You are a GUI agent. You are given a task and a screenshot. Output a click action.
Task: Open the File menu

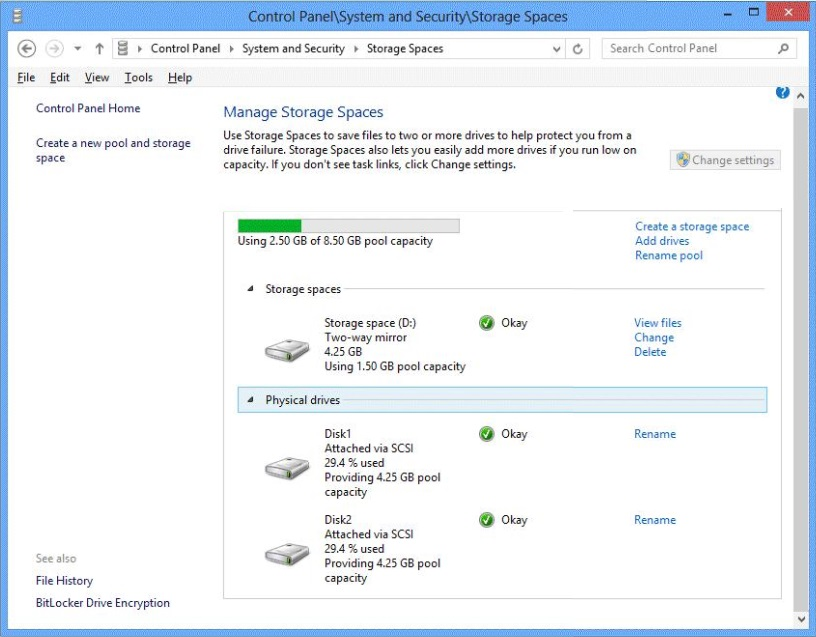click(26, 78)
